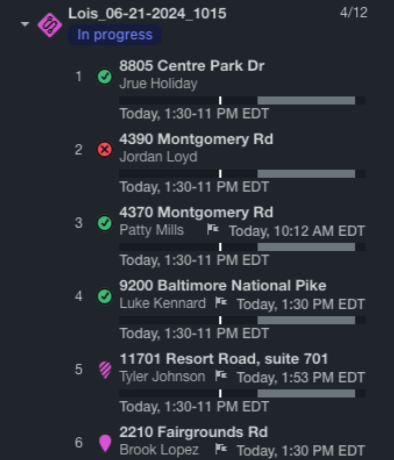Select the 8805 Centre Park Dr stop
Image resolution: width=394 pixels, height=460 pixels.
[192, 66]
